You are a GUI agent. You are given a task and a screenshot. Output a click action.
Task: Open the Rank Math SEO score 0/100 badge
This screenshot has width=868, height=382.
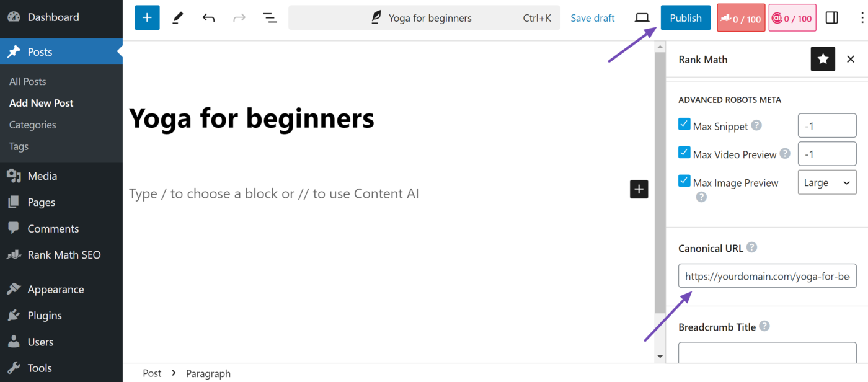click(x=741, y=18)
